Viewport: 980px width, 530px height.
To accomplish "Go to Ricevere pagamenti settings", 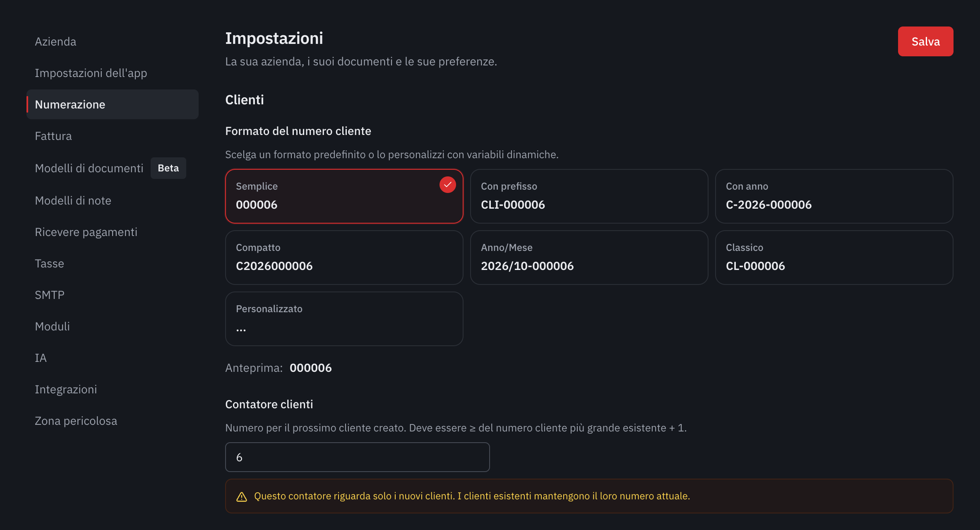I will click(x=113, y=232).
